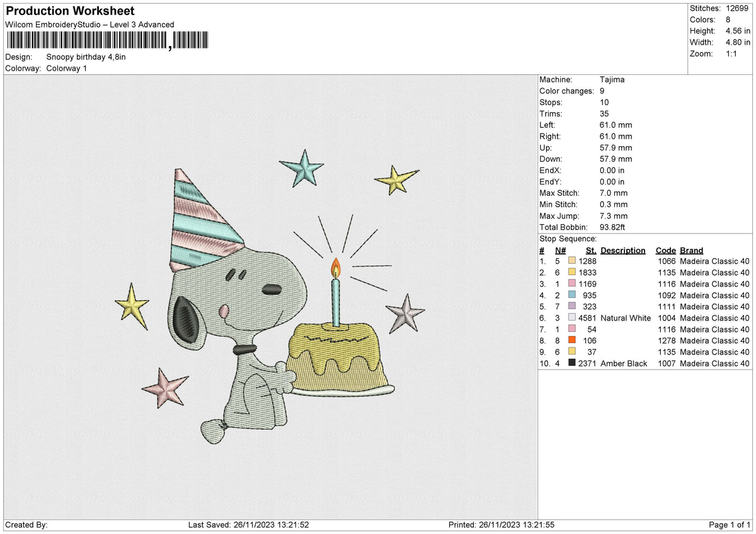Click the 'Natural White' description
The image size is (756, 534).
coord(626,318)
